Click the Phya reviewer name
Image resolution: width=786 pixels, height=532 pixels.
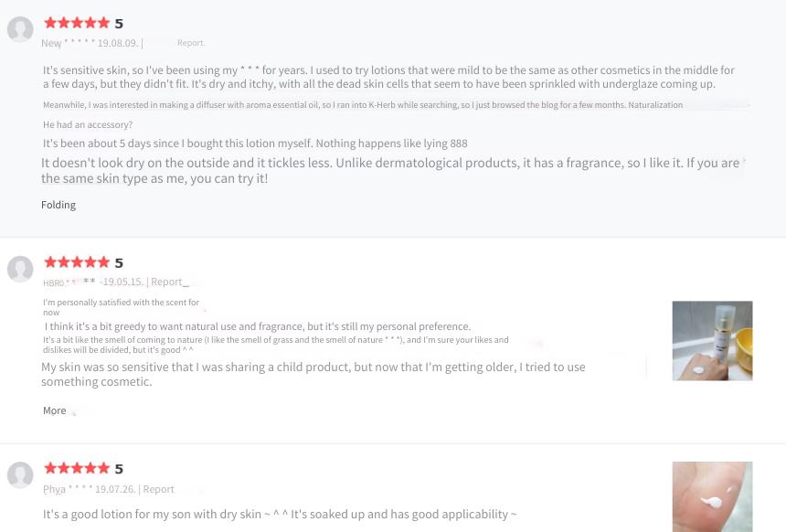68,489
